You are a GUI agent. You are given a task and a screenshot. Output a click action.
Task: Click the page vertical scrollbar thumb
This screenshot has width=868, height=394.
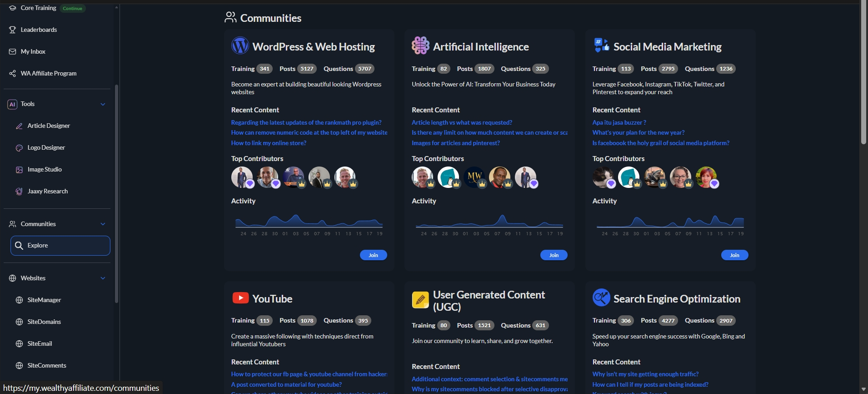[863, 72]
